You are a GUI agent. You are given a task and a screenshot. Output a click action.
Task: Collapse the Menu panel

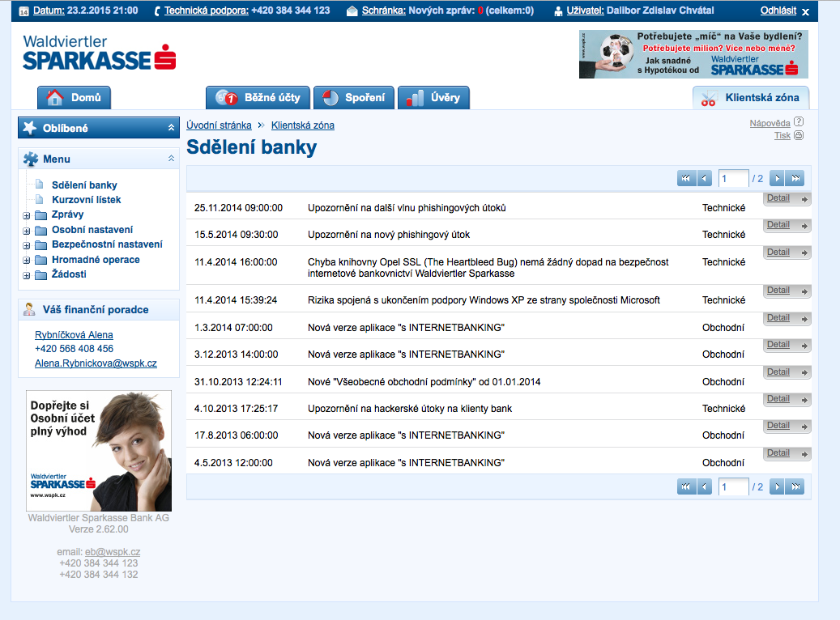(171, 159)
